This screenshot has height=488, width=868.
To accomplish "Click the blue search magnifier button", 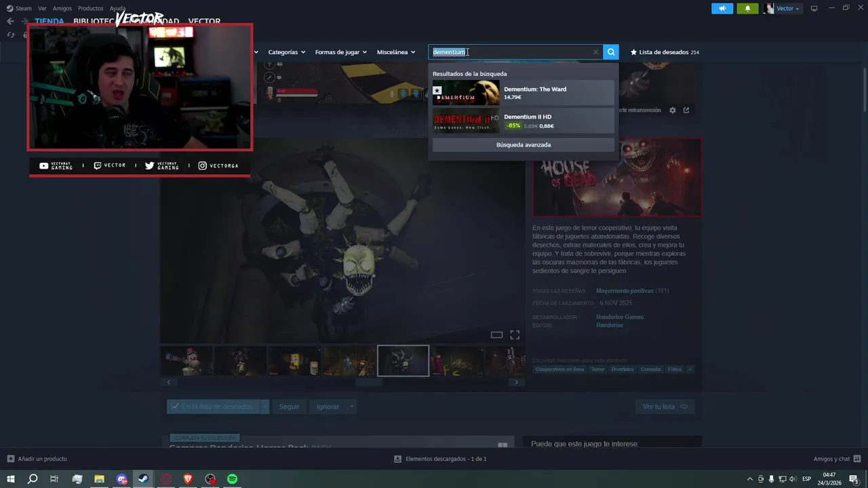I will (611, 52).
